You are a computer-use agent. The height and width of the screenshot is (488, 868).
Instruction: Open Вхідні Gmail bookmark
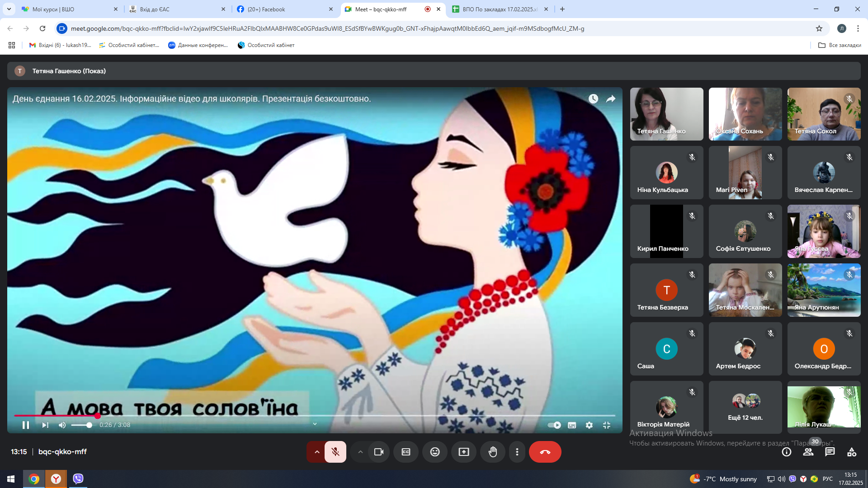[60, 45]
